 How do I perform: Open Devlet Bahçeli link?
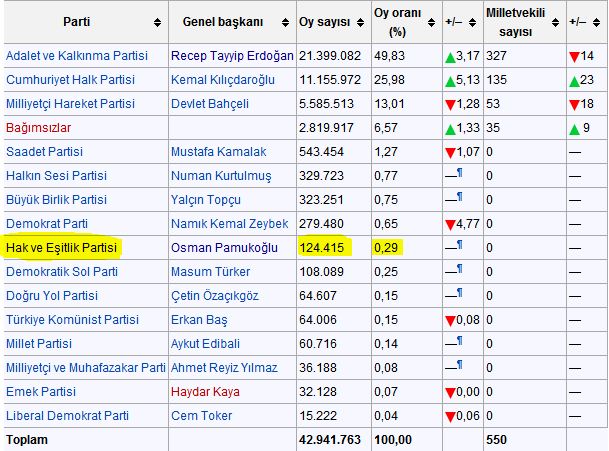tap(210, 104)
